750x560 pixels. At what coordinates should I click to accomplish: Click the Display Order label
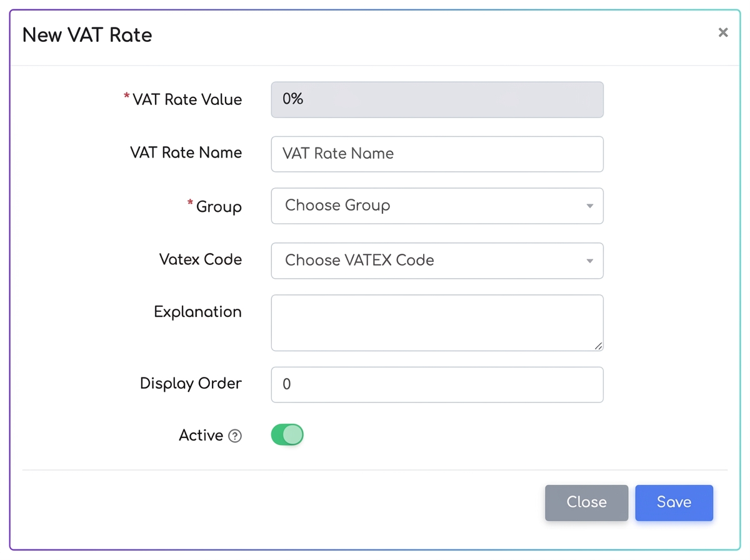[x=191, y=383]
